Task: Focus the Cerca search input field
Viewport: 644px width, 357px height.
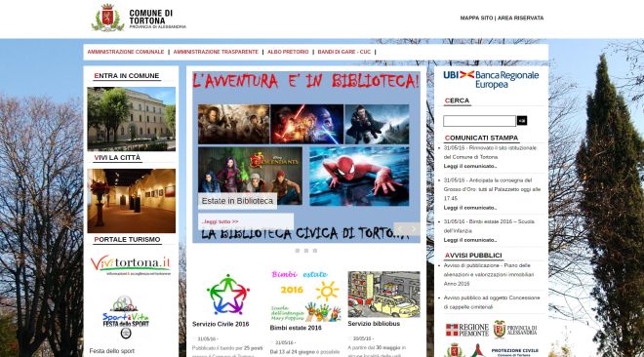Action: point(479,121)
